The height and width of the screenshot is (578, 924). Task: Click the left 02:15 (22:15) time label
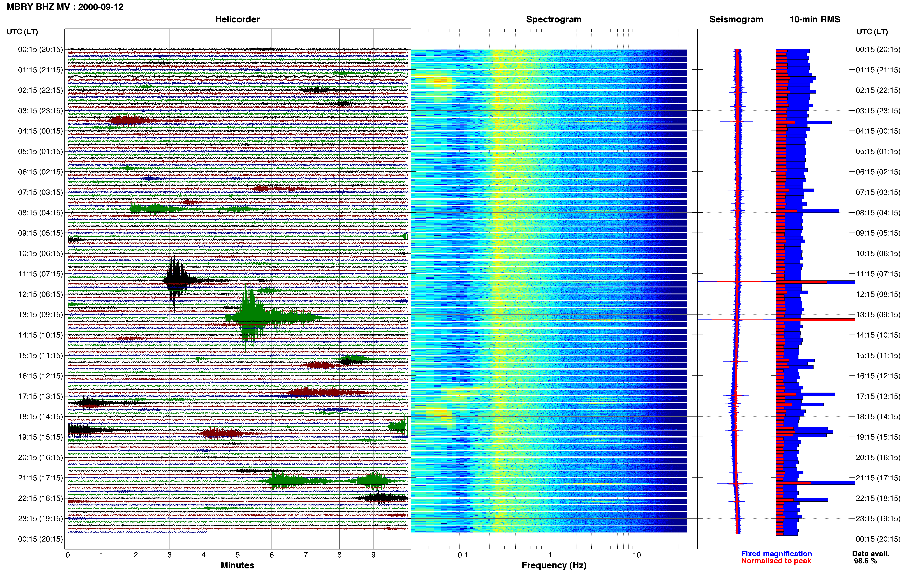pos(41,90)
